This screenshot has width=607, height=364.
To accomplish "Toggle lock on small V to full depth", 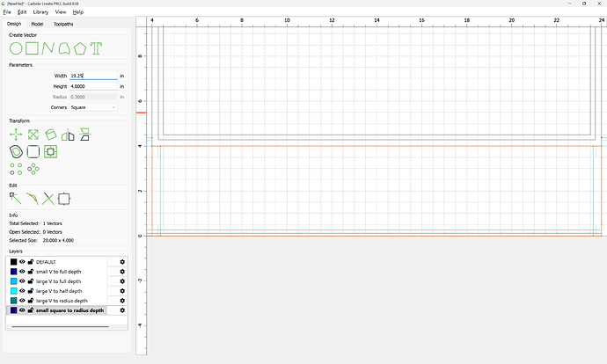I will coord(31,272).
